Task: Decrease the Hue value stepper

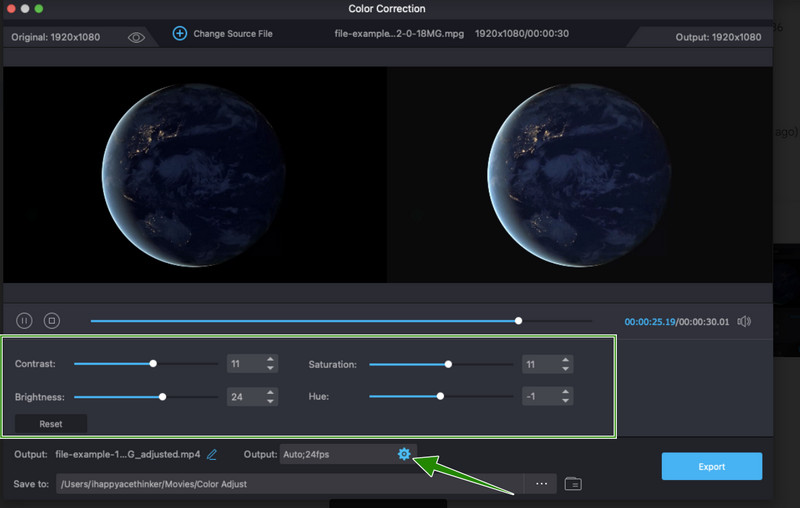Action: pos(565,401)
